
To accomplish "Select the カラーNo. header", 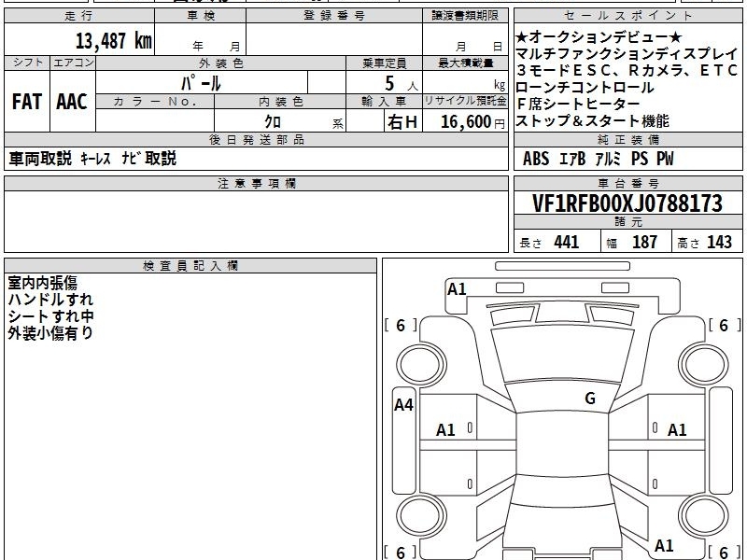I will (x=155, y=102).
